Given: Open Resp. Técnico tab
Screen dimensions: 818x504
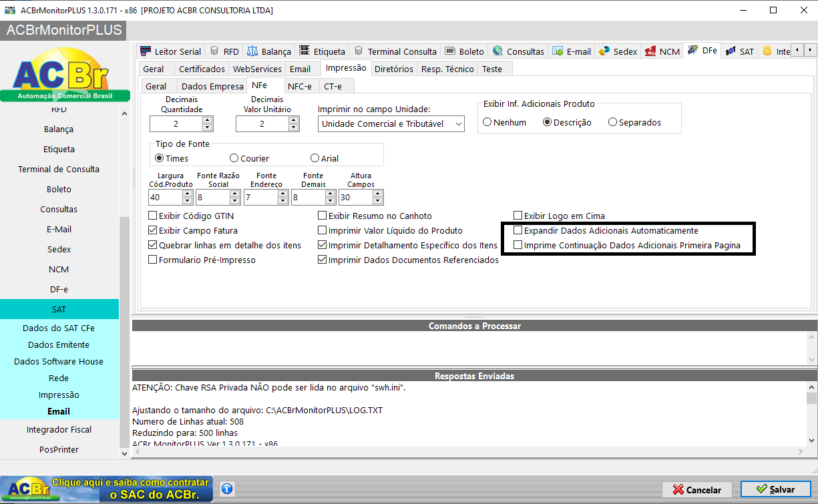Looking at the screenshot, I should pos(447,69).
